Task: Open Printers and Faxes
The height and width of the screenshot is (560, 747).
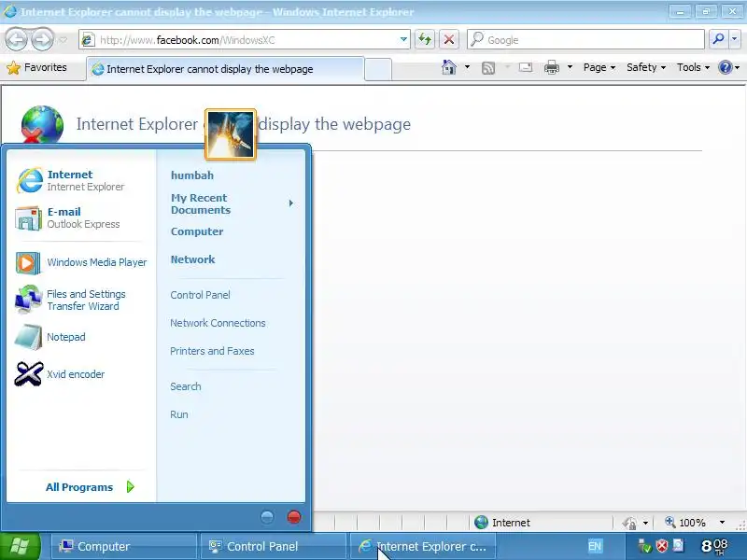Action: (x=212, y=351)
